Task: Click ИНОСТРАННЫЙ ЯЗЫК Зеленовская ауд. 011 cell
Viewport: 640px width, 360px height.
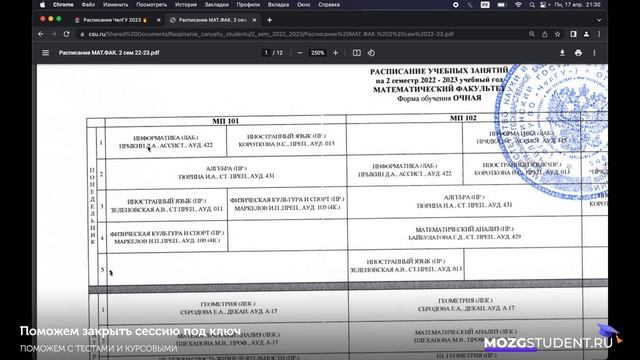Action: [167, 205]
